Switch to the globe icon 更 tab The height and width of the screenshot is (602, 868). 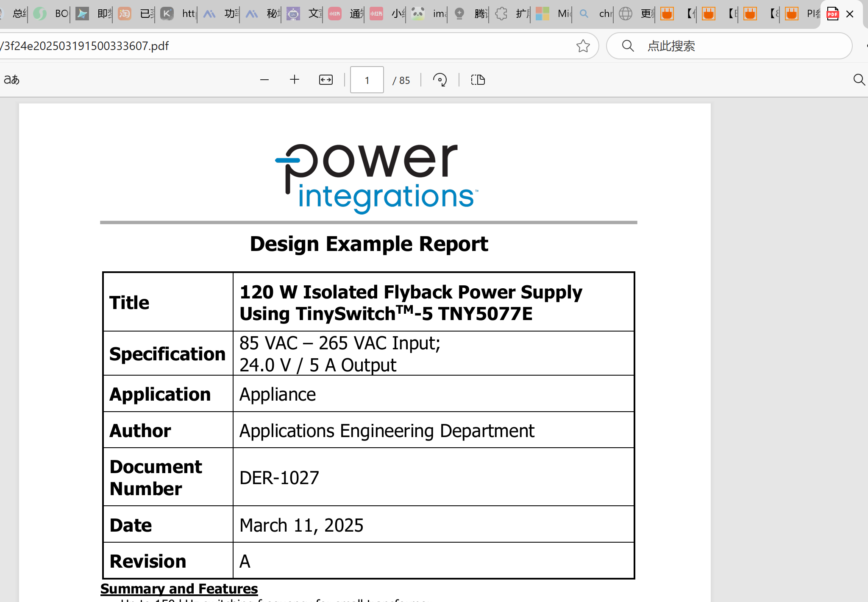[x=637, y=14]
